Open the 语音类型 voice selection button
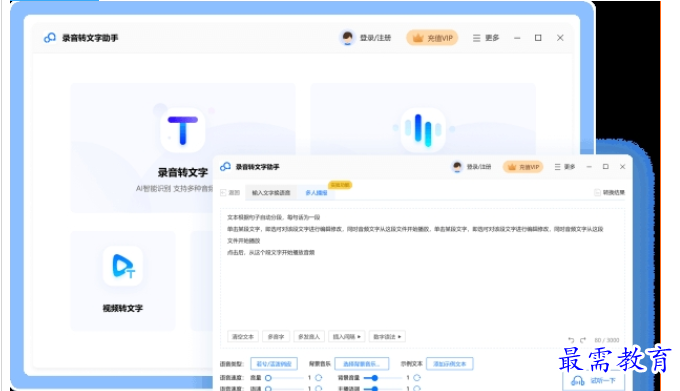This screenshot has height=391, width=680. tap(274, 364)
